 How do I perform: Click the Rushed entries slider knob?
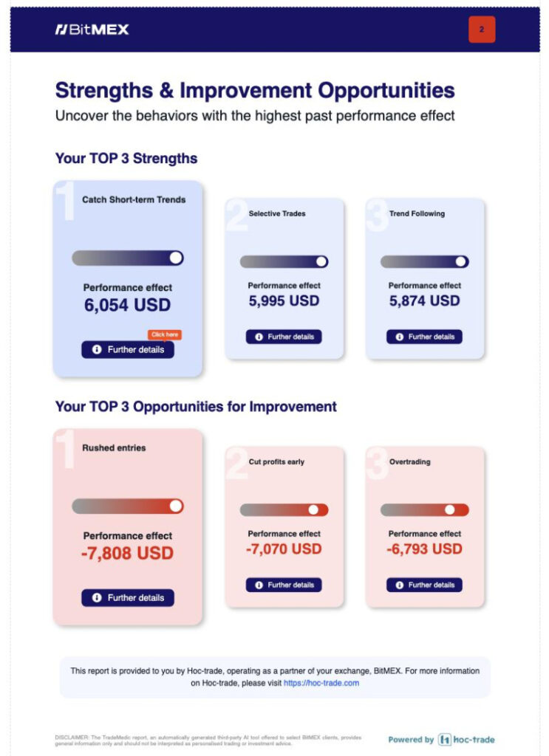(x=175, y=506)
